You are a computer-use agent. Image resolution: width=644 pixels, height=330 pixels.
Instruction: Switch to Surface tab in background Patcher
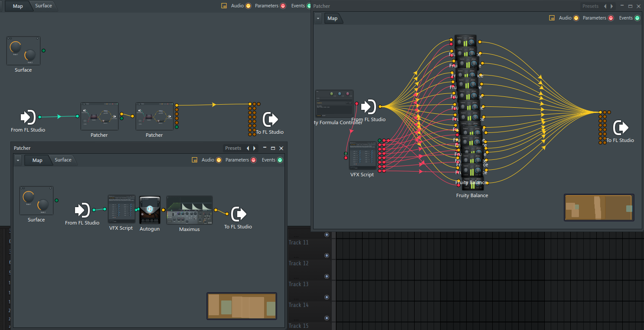[x=43, y=6]
